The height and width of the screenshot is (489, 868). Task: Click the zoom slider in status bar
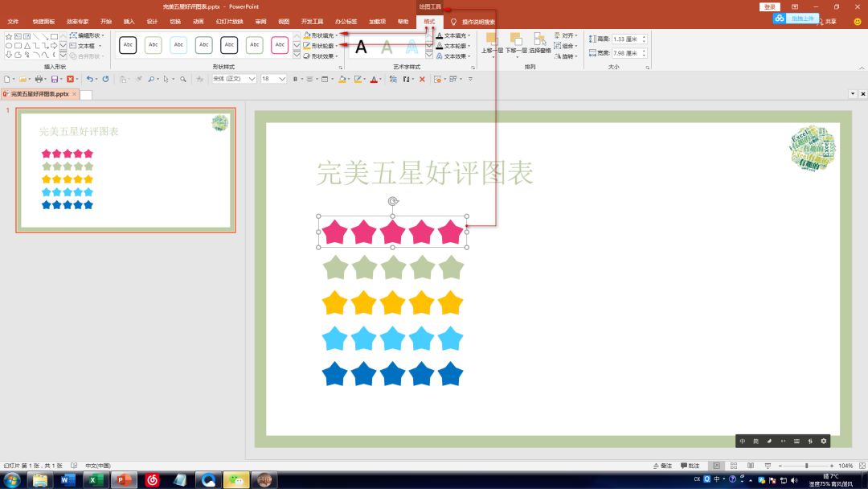[x=806, y=466]
